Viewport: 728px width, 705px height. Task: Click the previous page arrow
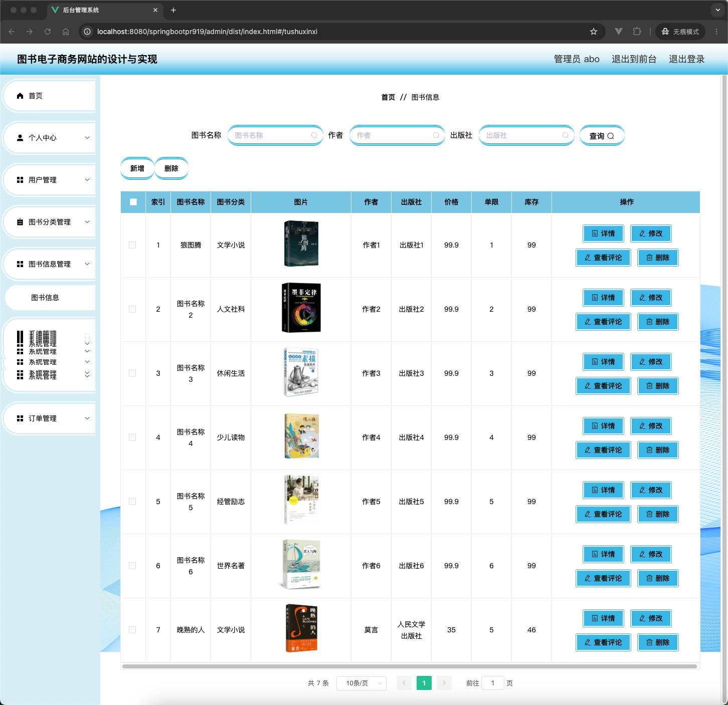pyautogui.click(x=404, y=683)
